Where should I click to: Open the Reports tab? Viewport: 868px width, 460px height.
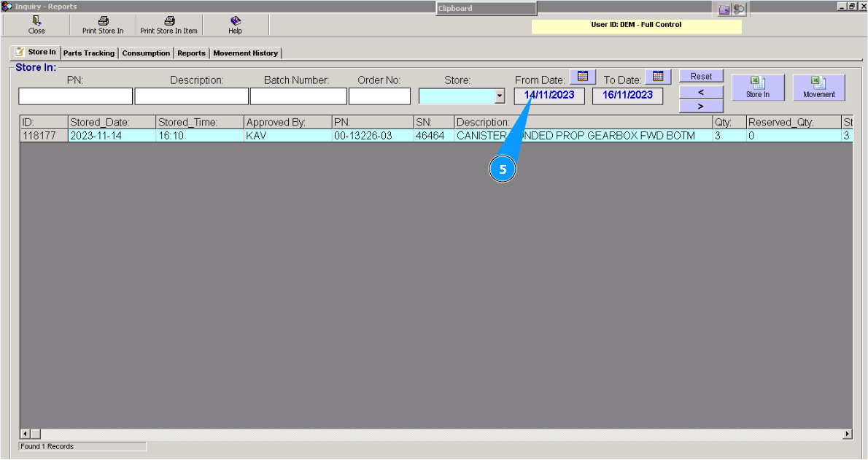[x=192, y=53]
